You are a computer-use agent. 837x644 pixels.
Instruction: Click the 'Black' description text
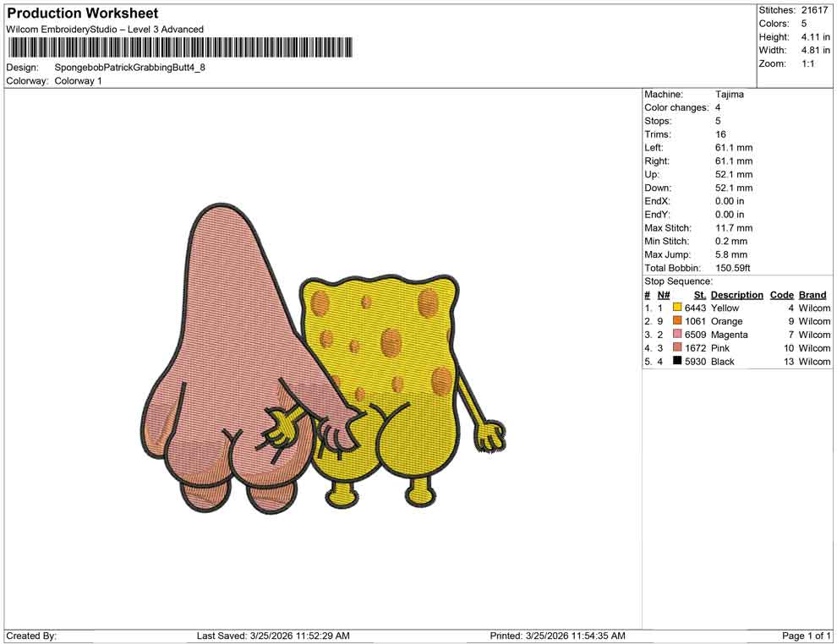click(x=723, y=361)
